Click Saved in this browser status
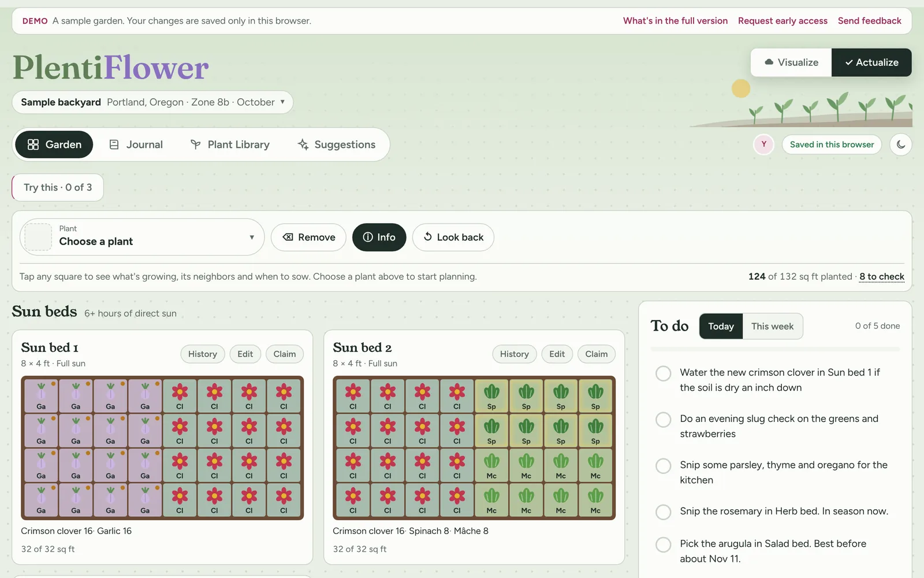This screenshot has height=578, width=924. pyautogui.click(x=832, y=144)
